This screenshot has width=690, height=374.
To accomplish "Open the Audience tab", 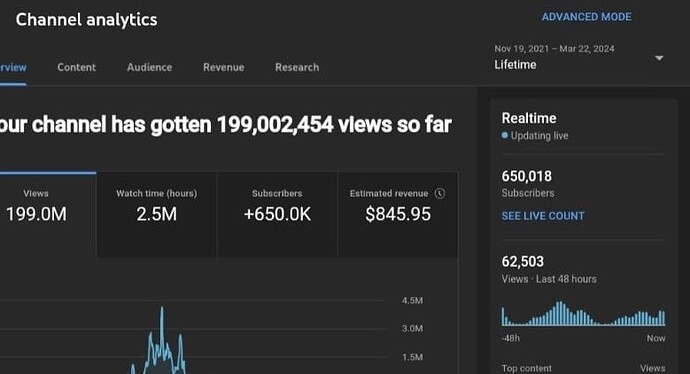I will 150,67.
